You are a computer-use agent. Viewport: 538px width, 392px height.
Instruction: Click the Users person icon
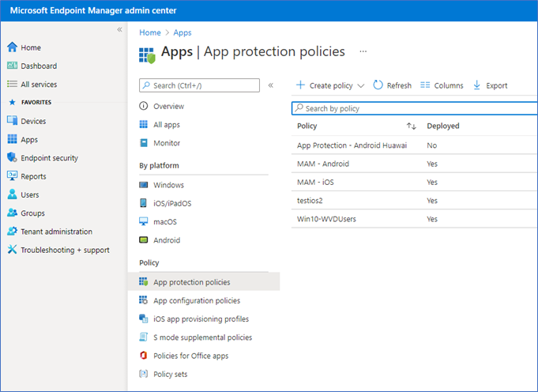(x=13, y=194)
